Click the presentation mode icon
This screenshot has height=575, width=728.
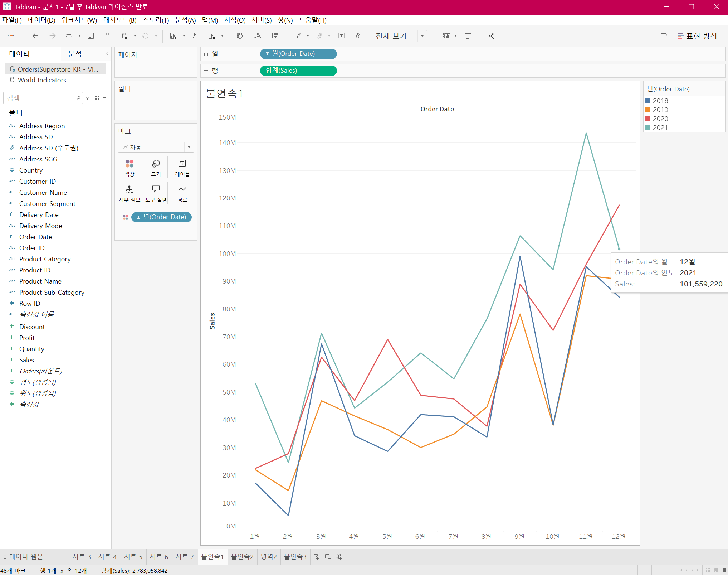click(468, 36)
